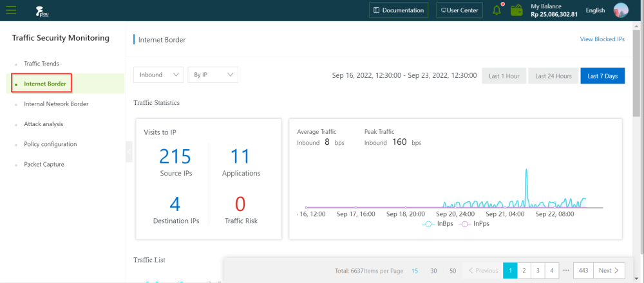Go to page 3
Viewport: 644px width, 283px height.
pos(538,271)
